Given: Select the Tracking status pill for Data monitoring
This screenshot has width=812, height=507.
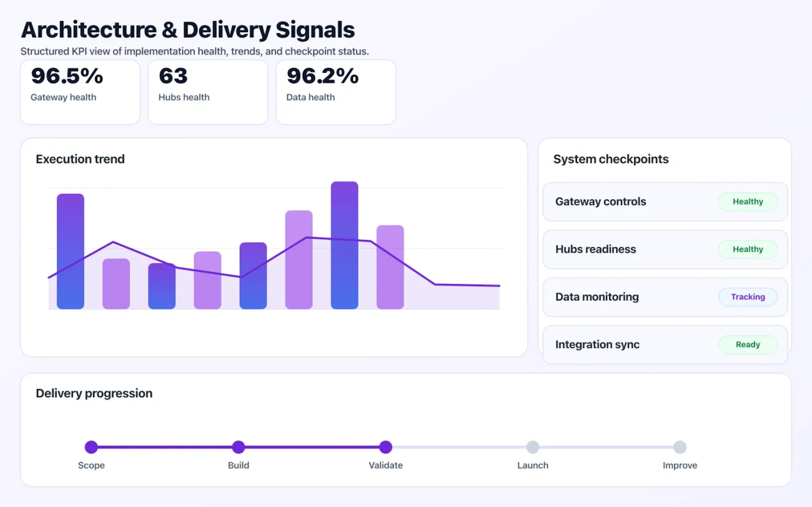Looking at the screenshot, I should click(748, 297).
